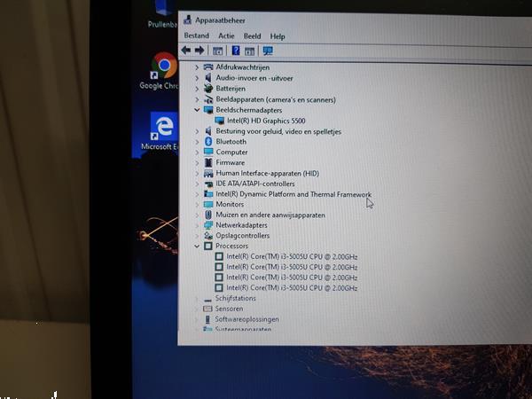Select the Softwareoplossingen row label

(247, 319)
